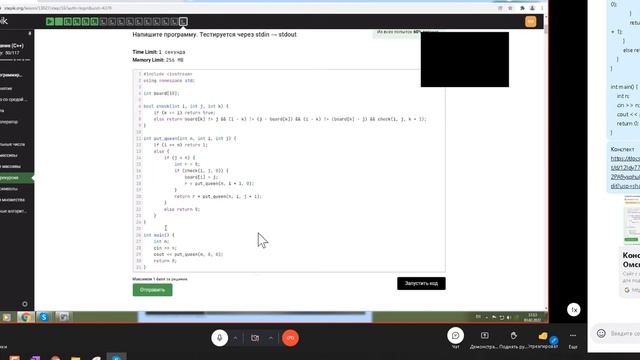The image size is (640, 360).
Task: Select the highlighted last step in lesson bar
Action: (x=183, y=22)
